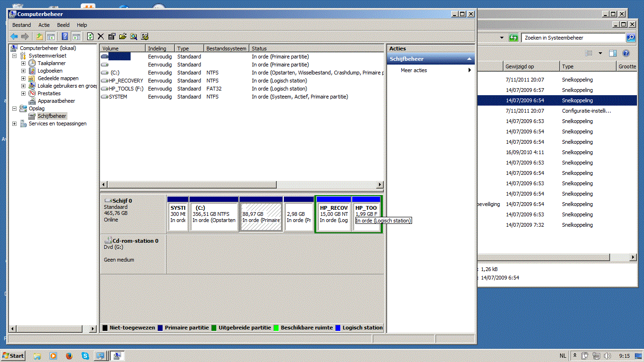
Task: Click the Up one level folder icon
Action: (40, 36)
